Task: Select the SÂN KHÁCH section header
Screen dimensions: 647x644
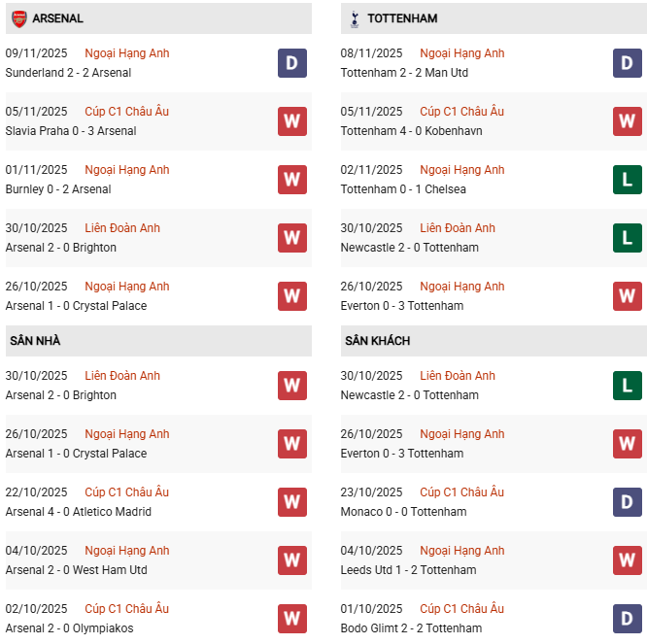Action: [x=377, y=341]
